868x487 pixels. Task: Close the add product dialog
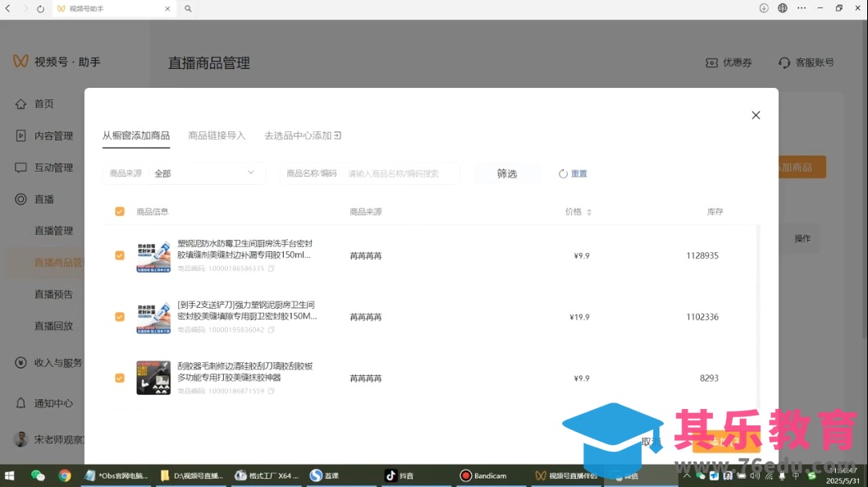coord(756,115)
